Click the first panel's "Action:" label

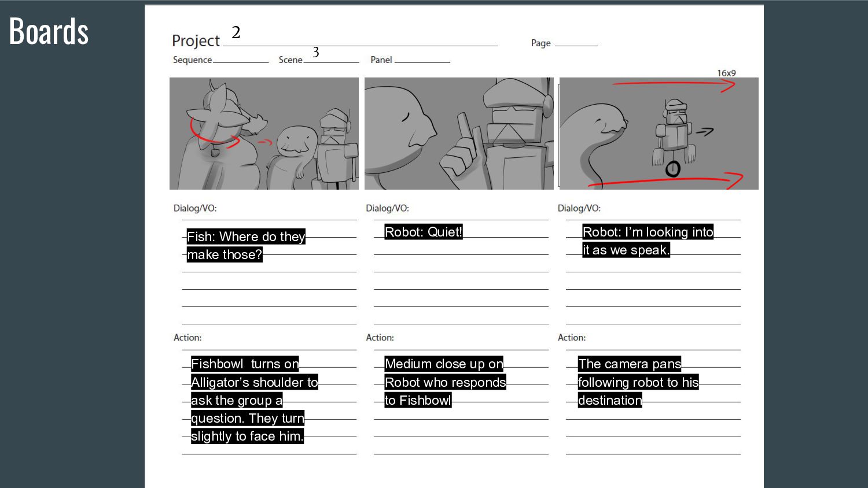pyautogui.click(x=187, y=338)
